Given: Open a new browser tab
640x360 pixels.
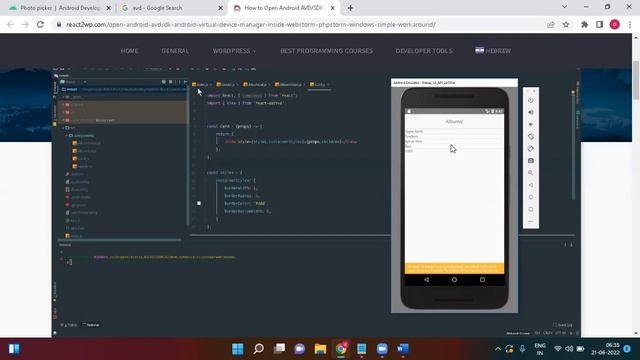Looking at the screenshot, I should [350, 8].
